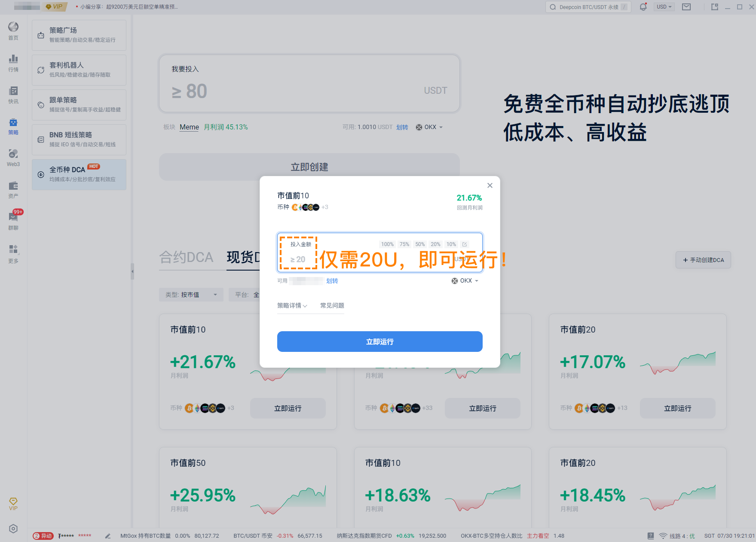The height and width of the screenshot is (542, 756).
Task: Select 全币种 DCA menu item
Action: point(79,174)
